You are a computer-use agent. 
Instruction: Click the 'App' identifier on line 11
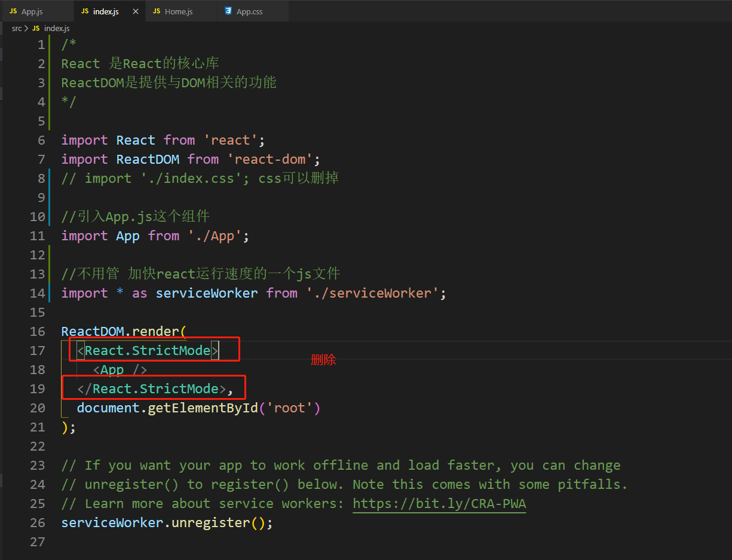[128, 236]
